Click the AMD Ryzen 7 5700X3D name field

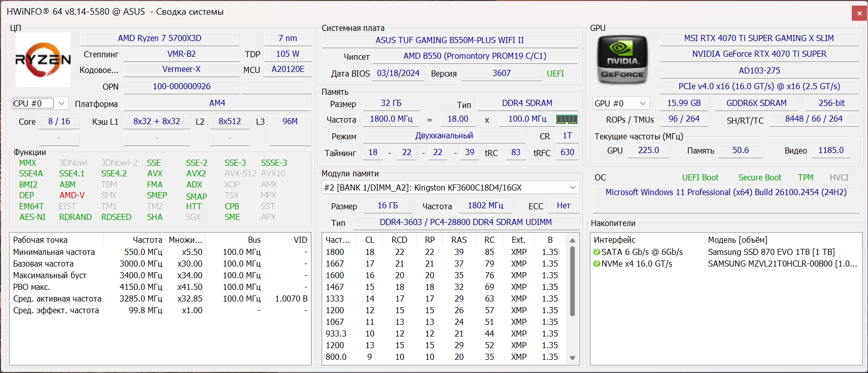(159, 39)
